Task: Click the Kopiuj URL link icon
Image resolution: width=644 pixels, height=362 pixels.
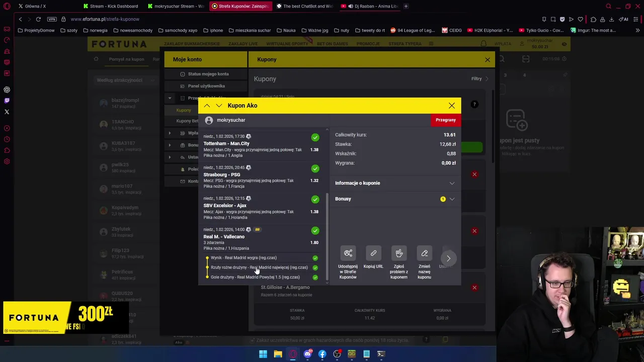Action: coord(373,253)
